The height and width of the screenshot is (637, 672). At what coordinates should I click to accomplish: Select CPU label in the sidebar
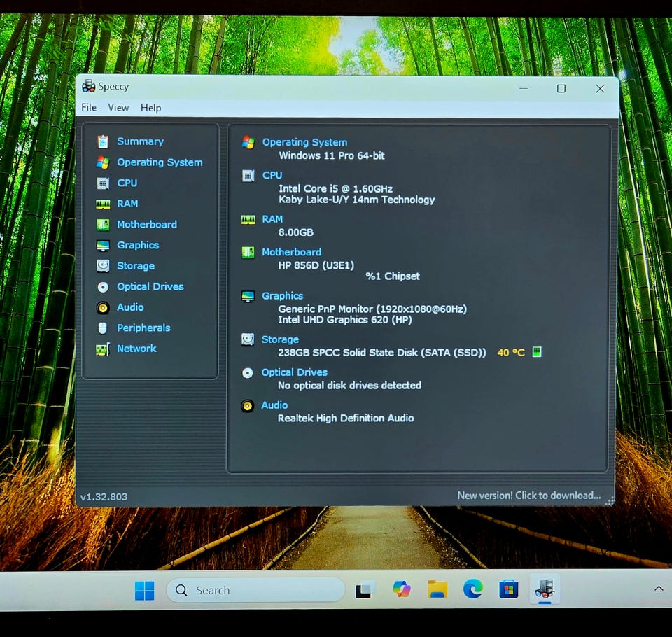(x=127, y=183)
